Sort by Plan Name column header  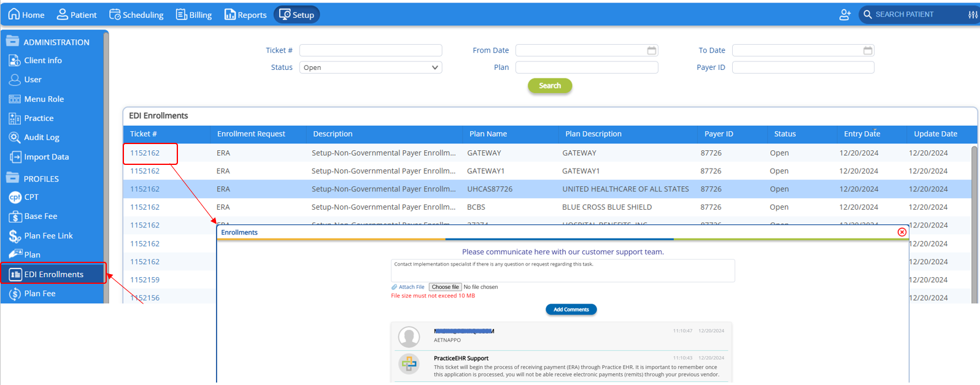click(x=488, y=134)
